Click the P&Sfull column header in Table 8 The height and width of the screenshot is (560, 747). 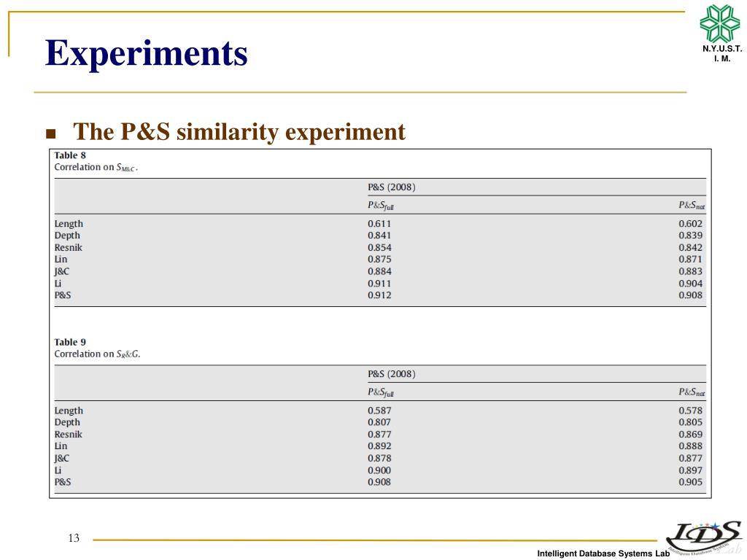381,205
